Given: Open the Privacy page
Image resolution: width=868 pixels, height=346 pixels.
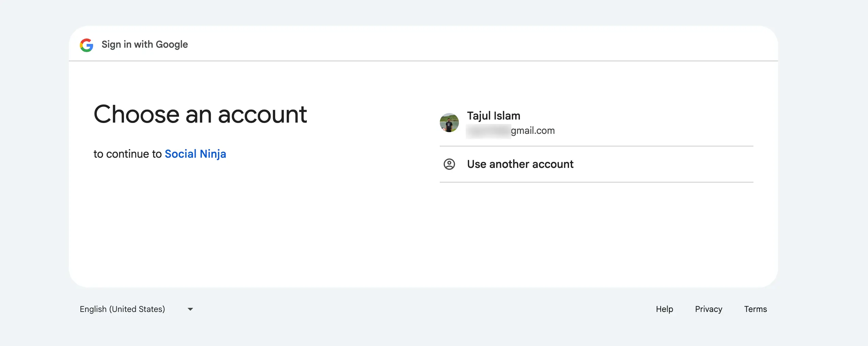Looking at the screenshot, I should (x=708, y=309).
